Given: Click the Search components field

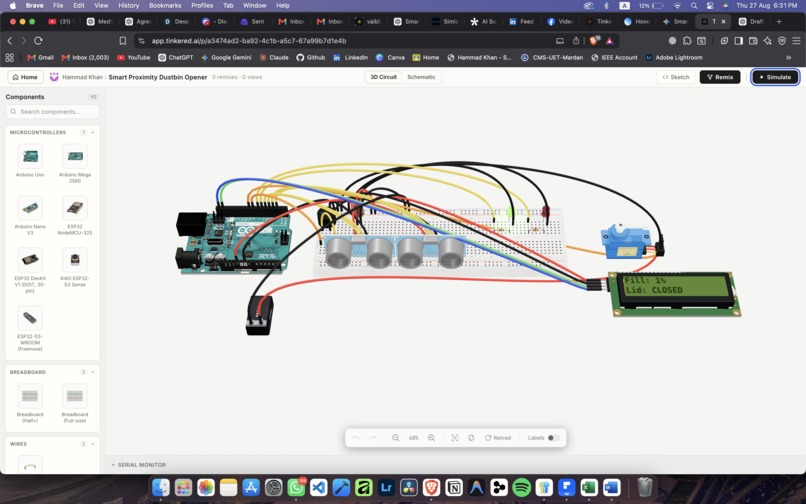Looking at the screenshot, I should (52, 112).
